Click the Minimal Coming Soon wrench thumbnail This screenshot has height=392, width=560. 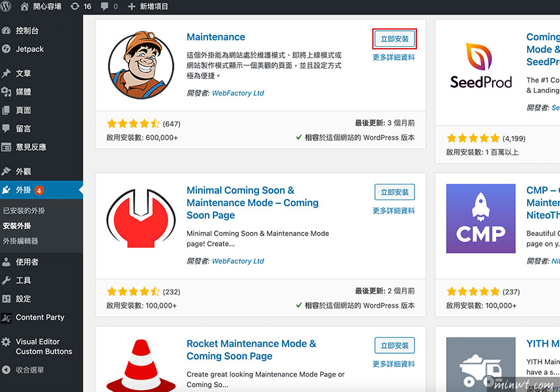pyautogui.click(x=141, y=218)
